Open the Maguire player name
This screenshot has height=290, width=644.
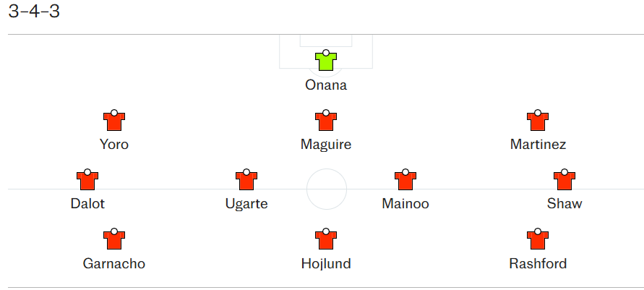point(326,145)
